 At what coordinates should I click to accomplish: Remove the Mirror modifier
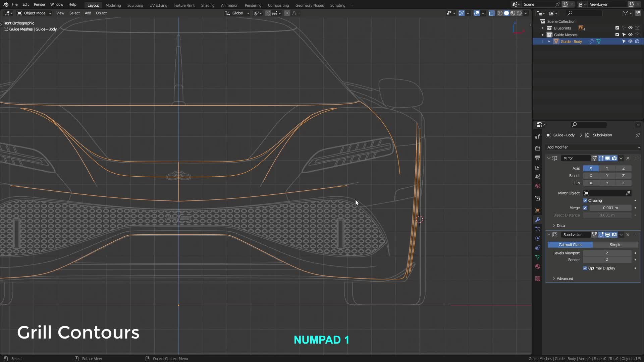tap(628, 158)
